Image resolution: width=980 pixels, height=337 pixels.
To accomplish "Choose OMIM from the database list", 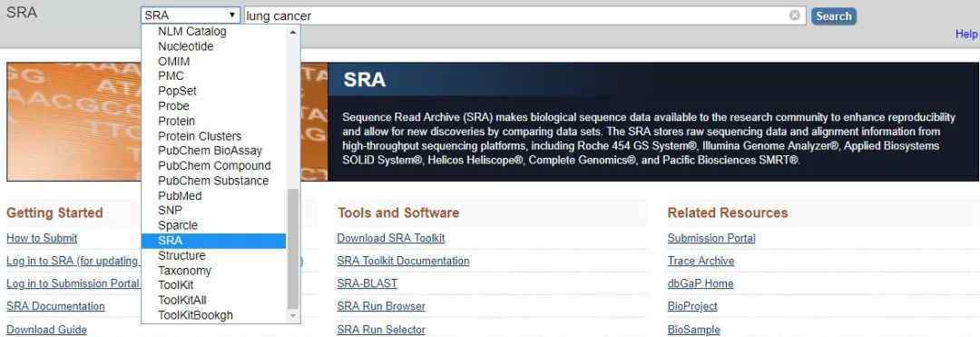I will [x=214, y=61].
